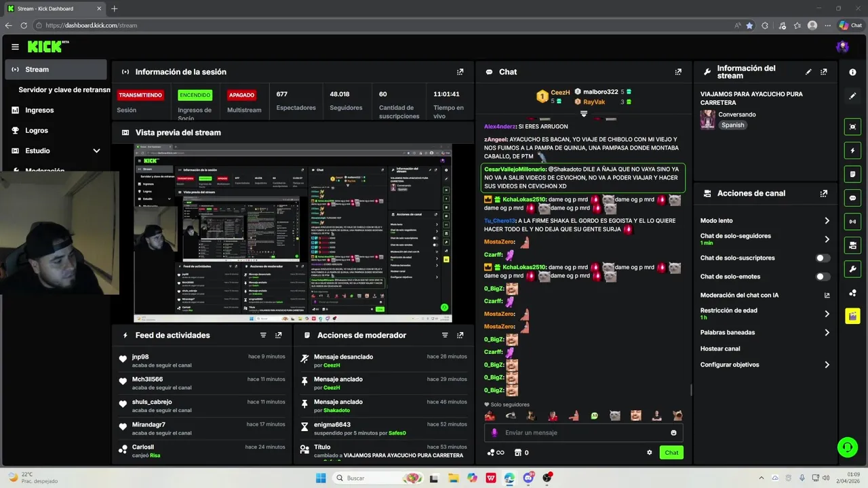Click the purple icon in message box
This screenshot has height=488, width=868.
pos(494,432)
